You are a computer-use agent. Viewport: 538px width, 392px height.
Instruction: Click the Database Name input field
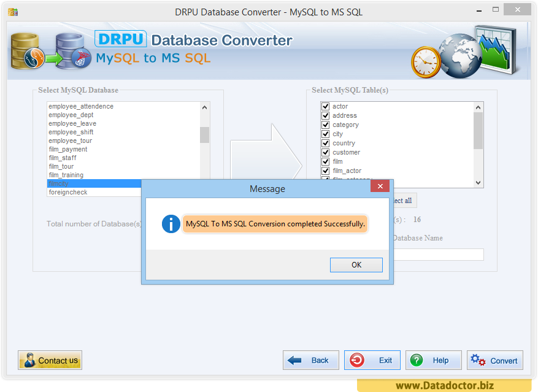[x=439, y=255]
